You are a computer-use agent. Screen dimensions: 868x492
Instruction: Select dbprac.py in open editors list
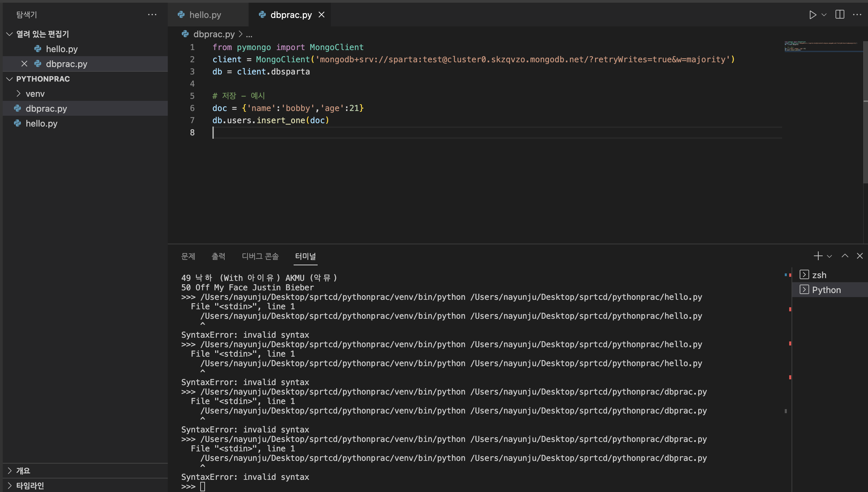[x=85, y=64]
